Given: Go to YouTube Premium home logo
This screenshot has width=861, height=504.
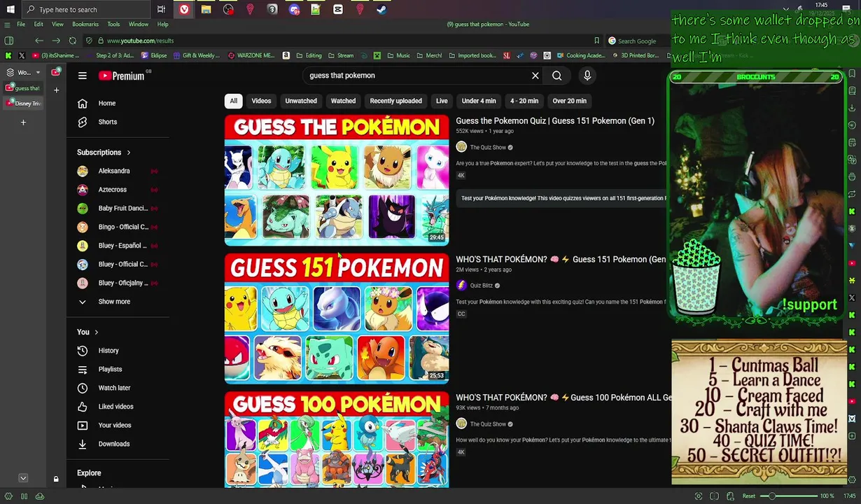Looking at the screenshot, I should 122,76.
